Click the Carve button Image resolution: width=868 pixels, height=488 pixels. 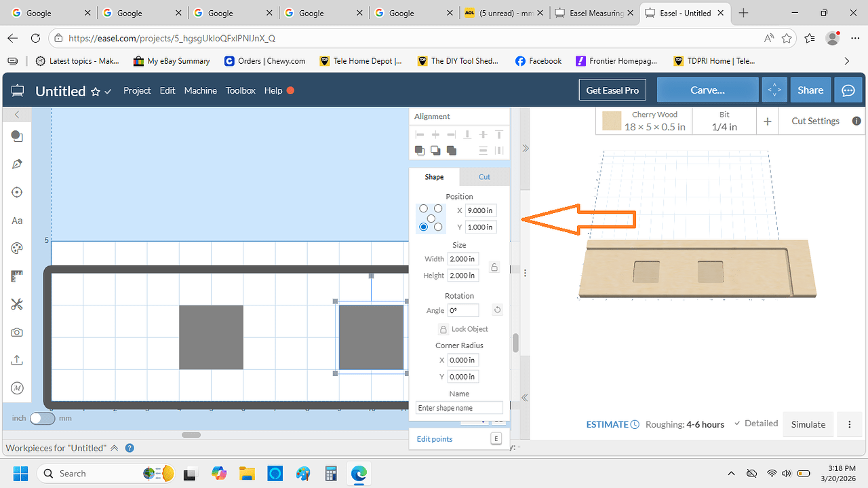[x=707, y=90]
